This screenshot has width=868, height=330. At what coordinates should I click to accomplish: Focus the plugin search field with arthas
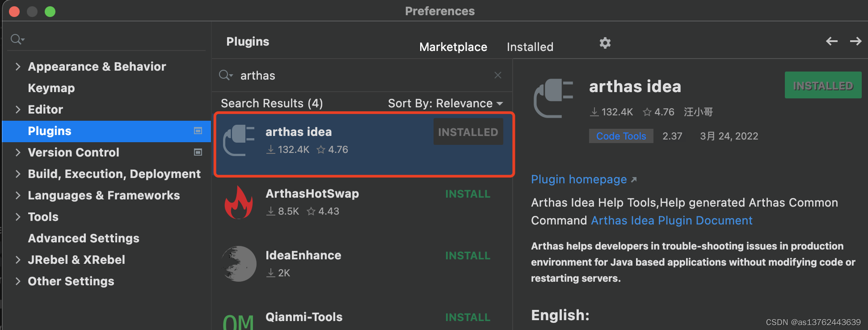pos(362,76)
